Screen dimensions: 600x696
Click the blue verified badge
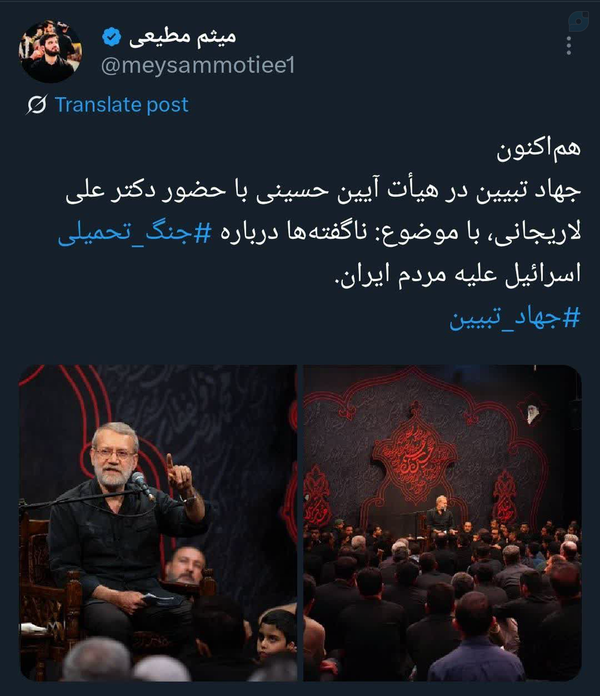coord(111,37)
